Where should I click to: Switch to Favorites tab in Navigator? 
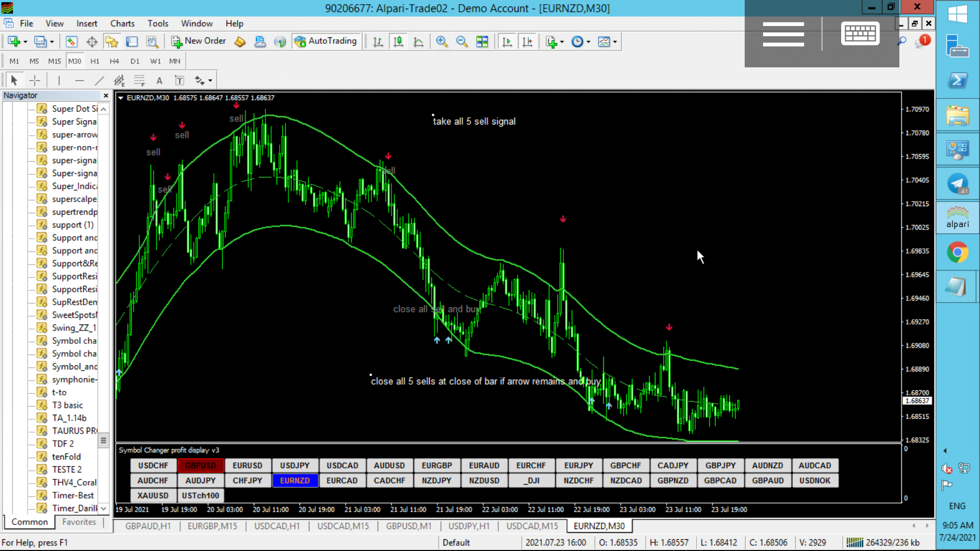(x=79, y=522)
